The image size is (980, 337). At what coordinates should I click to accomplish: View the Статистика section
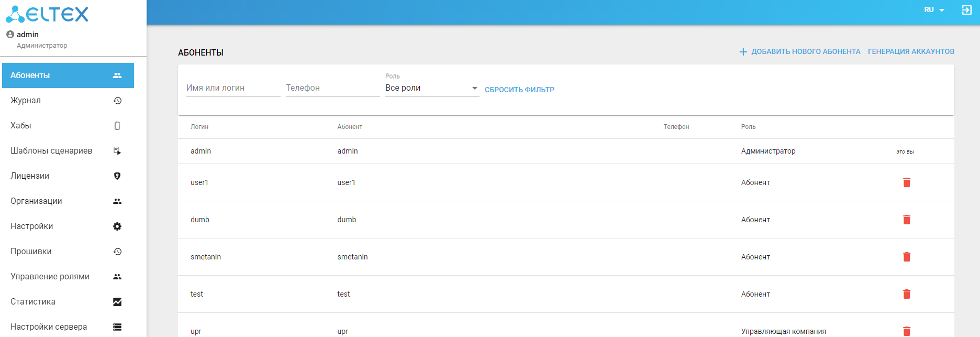pos(68,302)
